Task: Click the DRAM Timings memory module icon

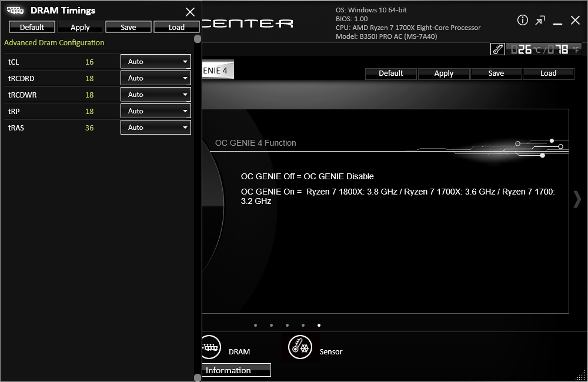Action: (x=15, y=11)
